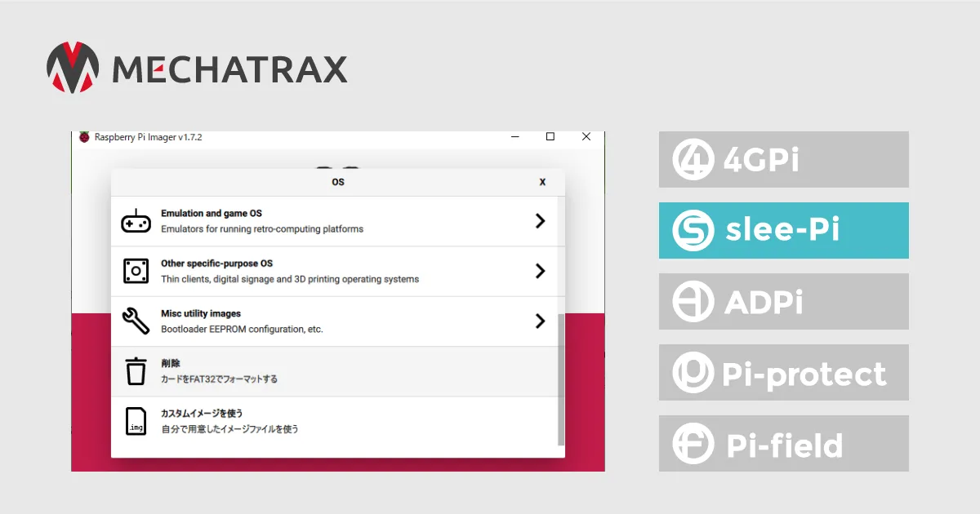Viewport: 980px width, 514px height.
Task: Select the Pi-field product banner
Action: pos(784,444)
